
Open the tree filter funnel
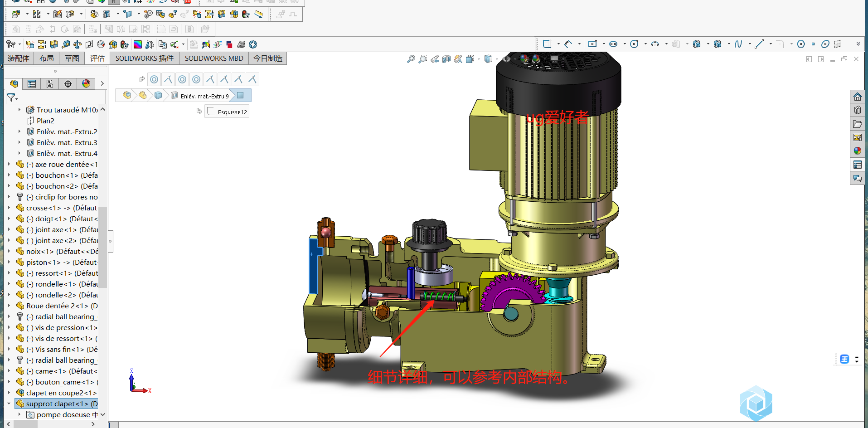[x=12, y=97]
